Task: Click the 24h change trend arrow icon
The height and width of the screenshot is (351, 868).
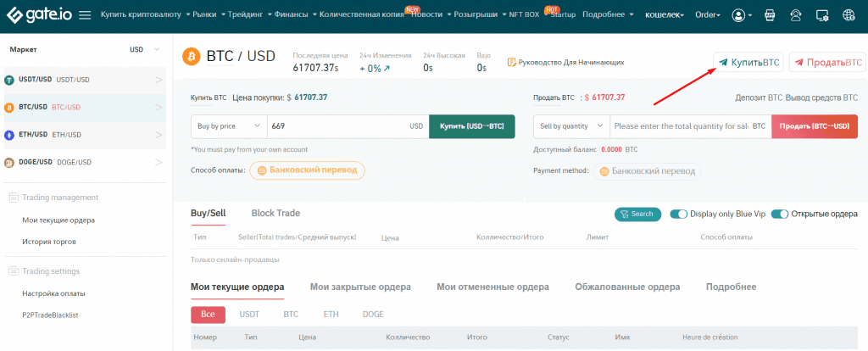Action: [387, 69]
